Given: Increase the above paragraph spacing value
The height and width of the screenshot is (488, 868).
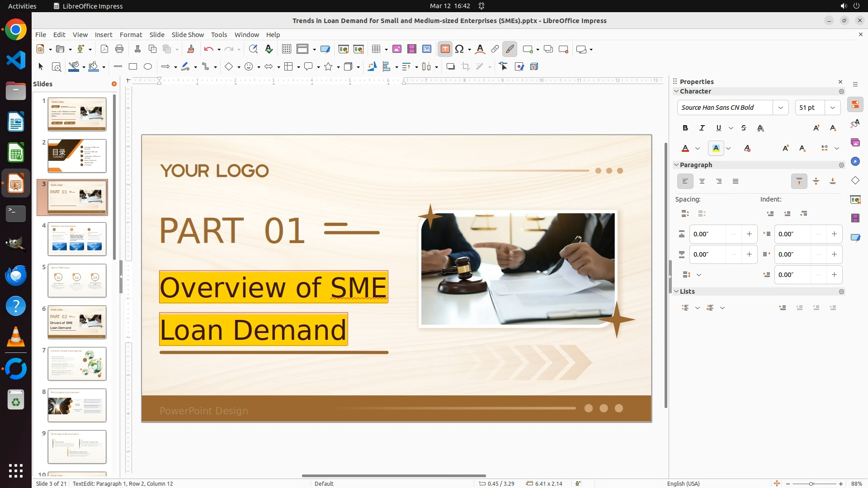Looking at the screenshot, I should (749, 234).
